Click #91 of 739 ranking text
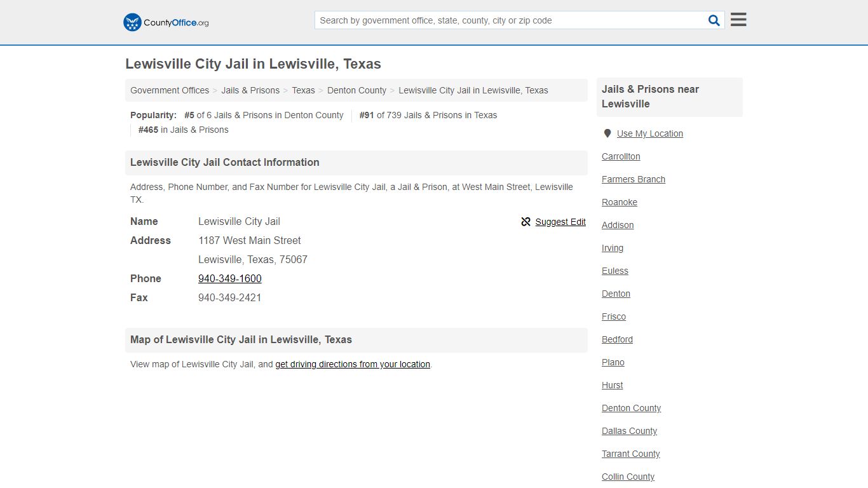 (x=428, y=115)
